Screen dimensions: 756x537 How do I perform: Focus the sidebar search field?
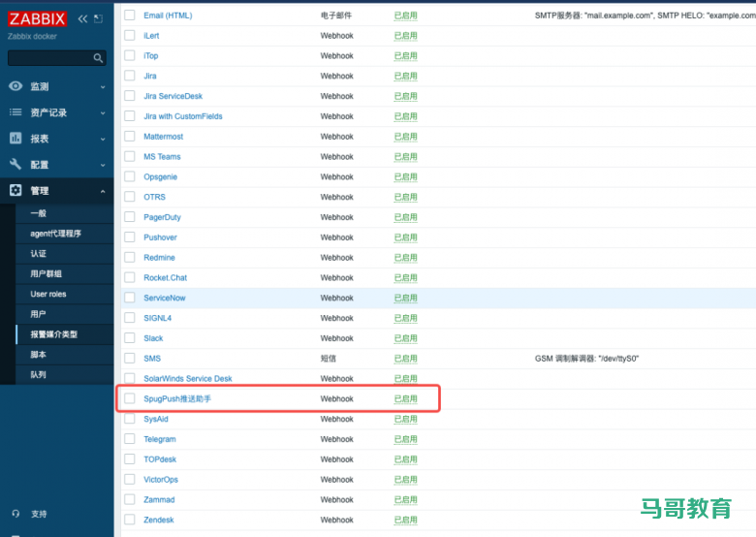point(50,58)
